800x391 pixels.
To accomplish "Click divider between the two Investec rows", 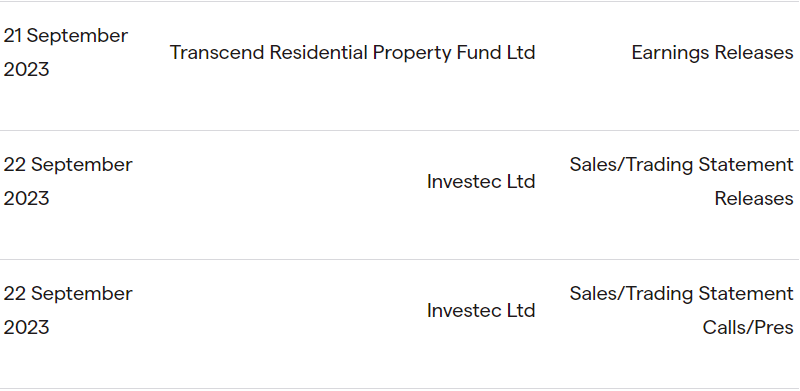I will tap(400, 259).
